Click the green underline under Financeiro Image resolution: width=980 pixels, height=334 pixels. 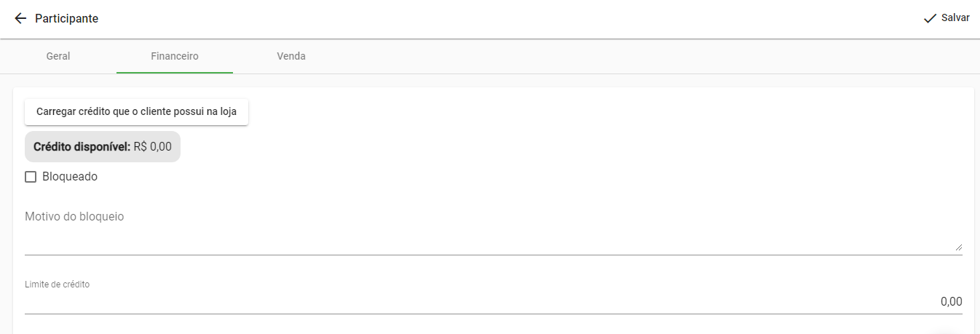pyautogui.click(x=175, y=73)
